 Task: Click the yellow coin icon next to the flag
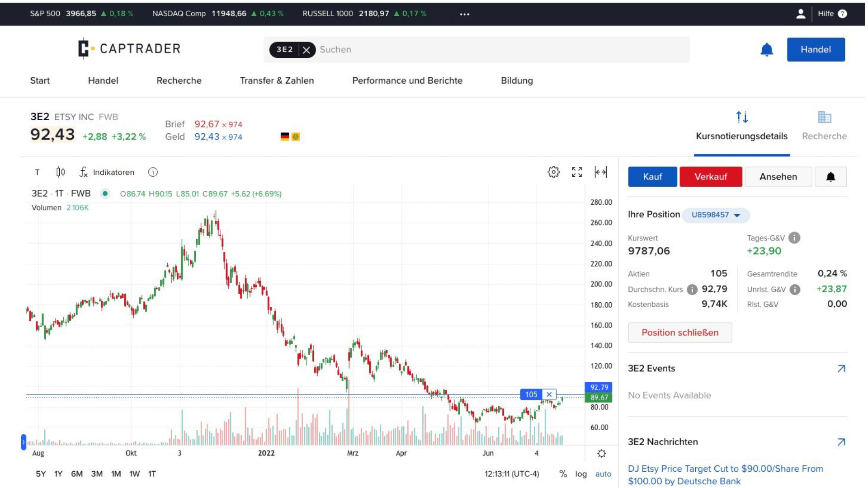[x=296, y=136]
